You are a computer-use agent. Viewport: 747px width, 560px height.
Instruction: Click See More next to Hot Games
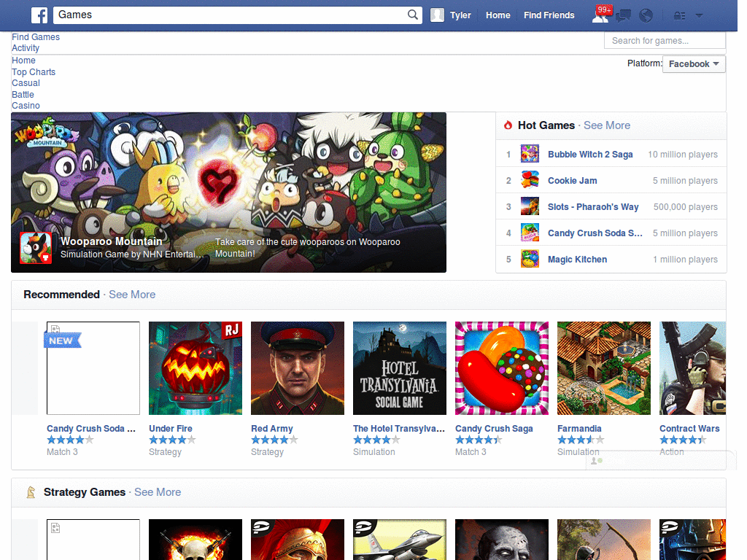[607, 125]
